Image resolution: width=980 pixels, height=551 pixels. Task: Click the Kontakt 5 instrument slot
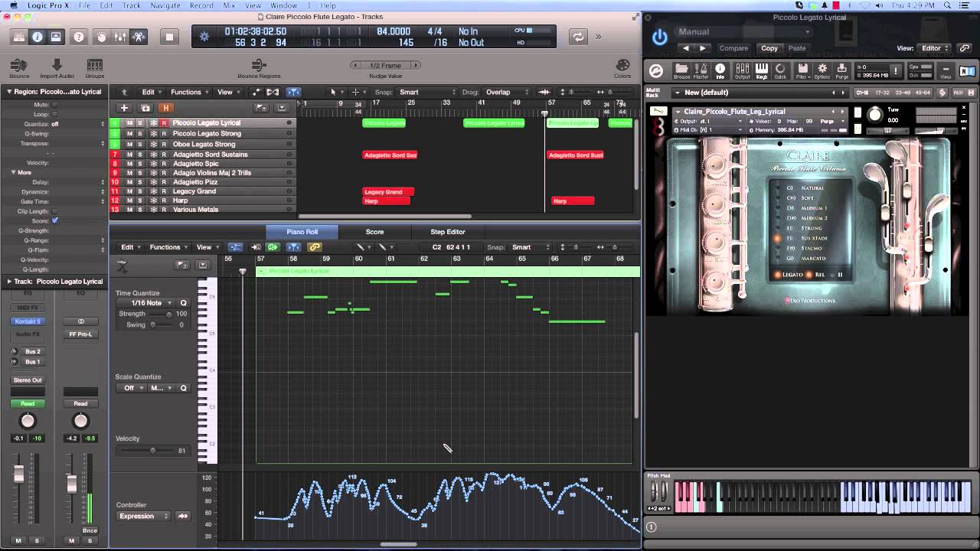[x=28, y=321]
